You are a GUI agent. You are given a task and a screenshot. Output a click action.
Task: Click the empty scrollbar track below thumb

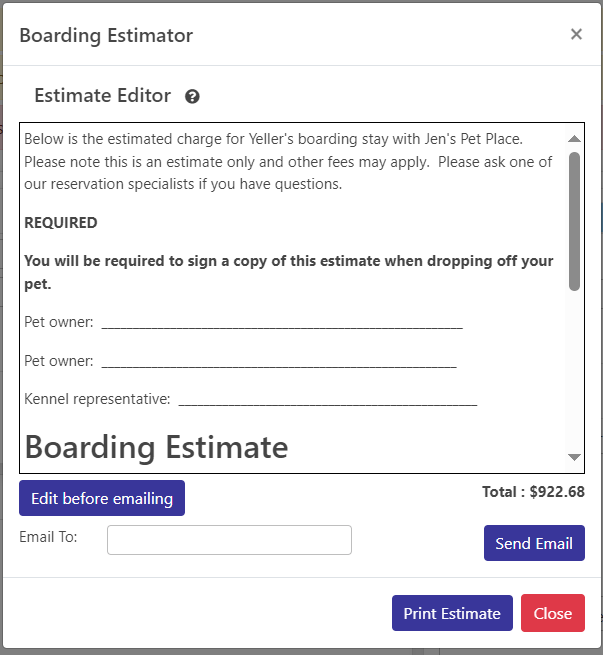pyautogui.click(x=575, y=370)
